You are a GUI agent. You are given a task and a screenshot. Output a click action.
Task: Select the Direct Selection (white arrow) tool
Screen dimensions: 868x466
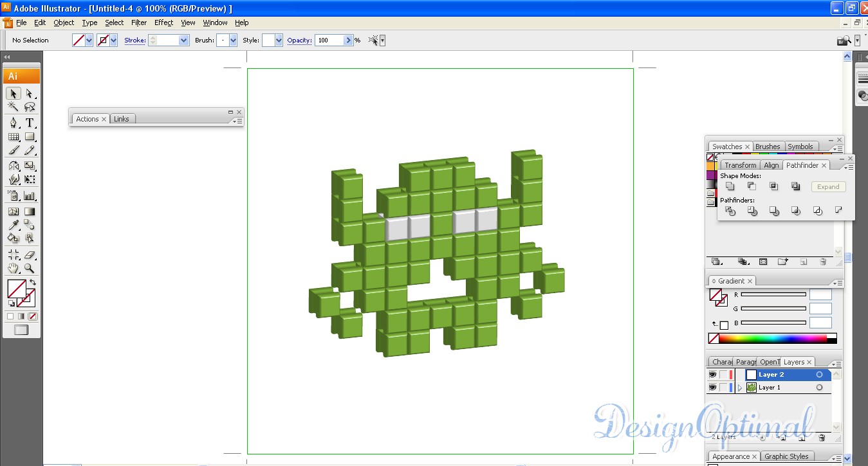[x=30, y=94]
